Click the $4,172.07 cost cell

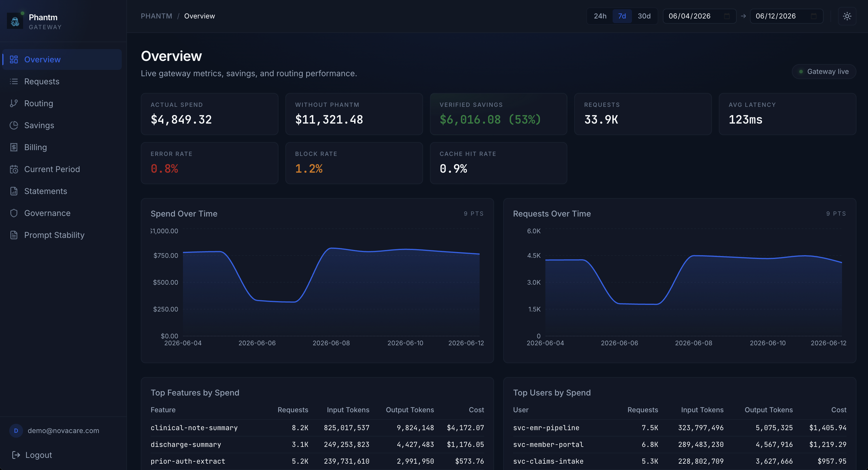pos(465,428)
